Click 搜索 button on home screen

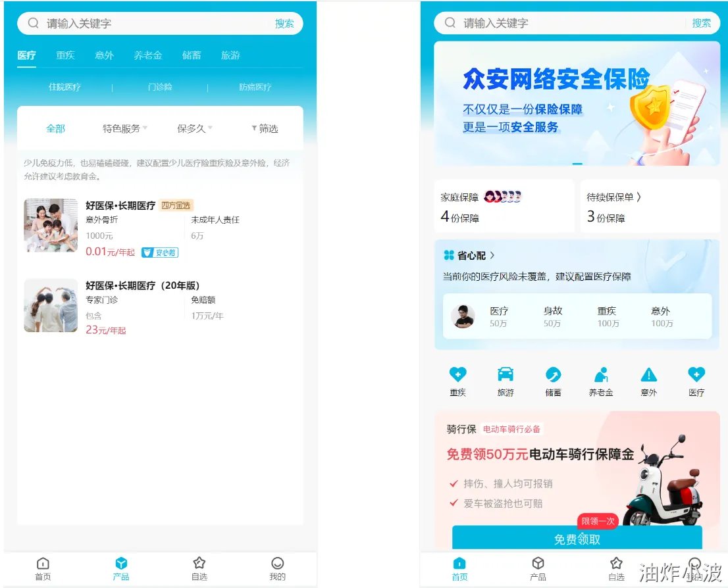701,23
